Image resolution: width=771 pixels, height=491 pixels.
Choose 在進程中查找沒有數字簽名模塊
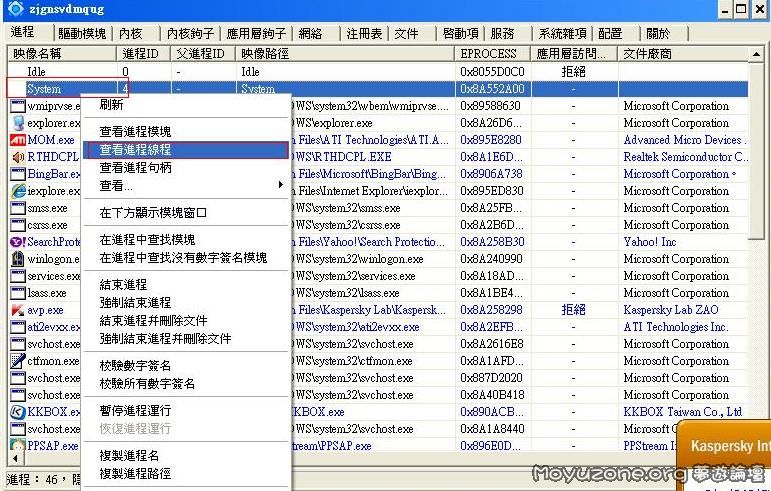coord(186,258)
